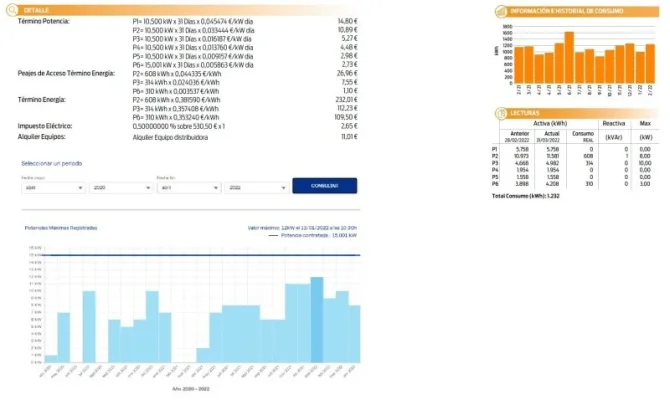Screen dimensions: 670x400
Task: Click the P2 consumo value 608 in Lecturas
Action: [588, 156]
